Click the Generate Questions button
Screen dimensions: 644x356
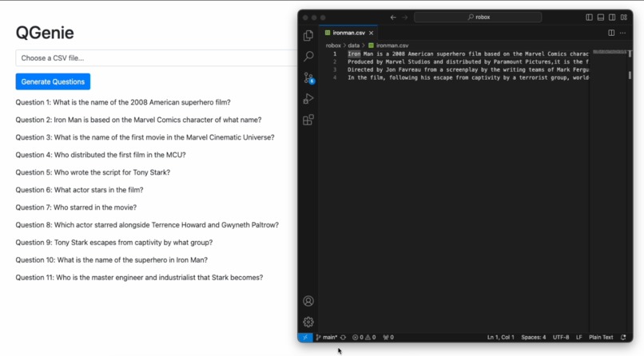tap(53, 81)
